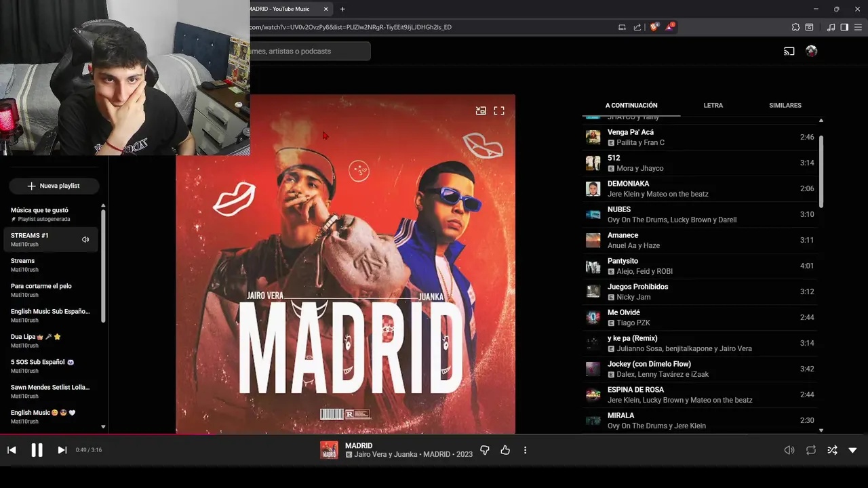Play Pantysito from the queue
This screenshot has height=488, width=868.
tap(700, 266)
